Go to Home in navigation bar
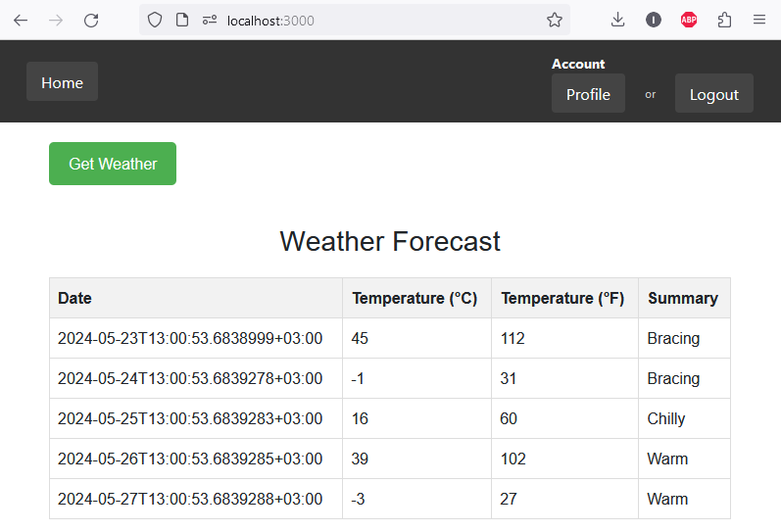The width and height of the screenshot is (781, 532). pos(62,82)
